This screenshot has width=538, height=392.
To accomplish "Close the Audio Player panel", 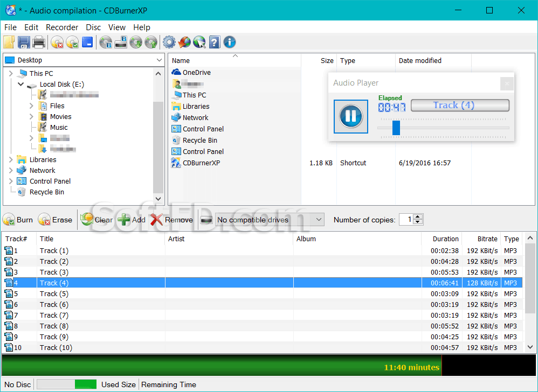I will pos(507,83).
